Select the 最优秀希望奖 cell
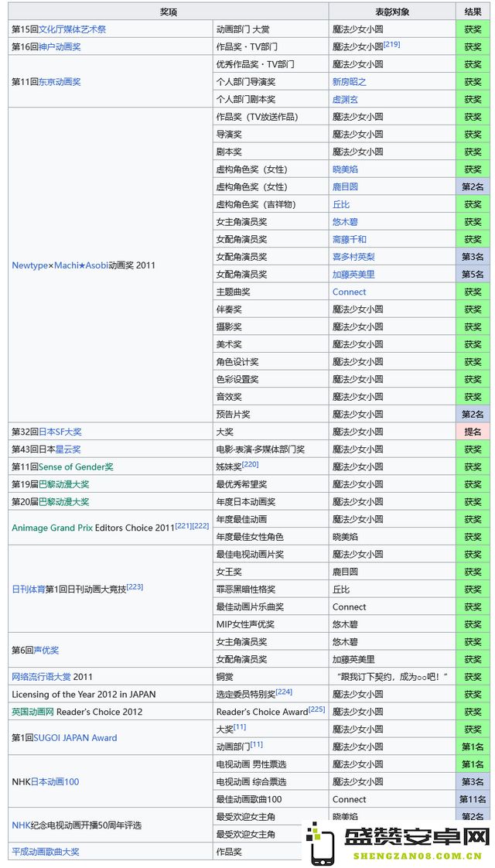Viewport: 495px width, 868px height. (x=271, y=484)
